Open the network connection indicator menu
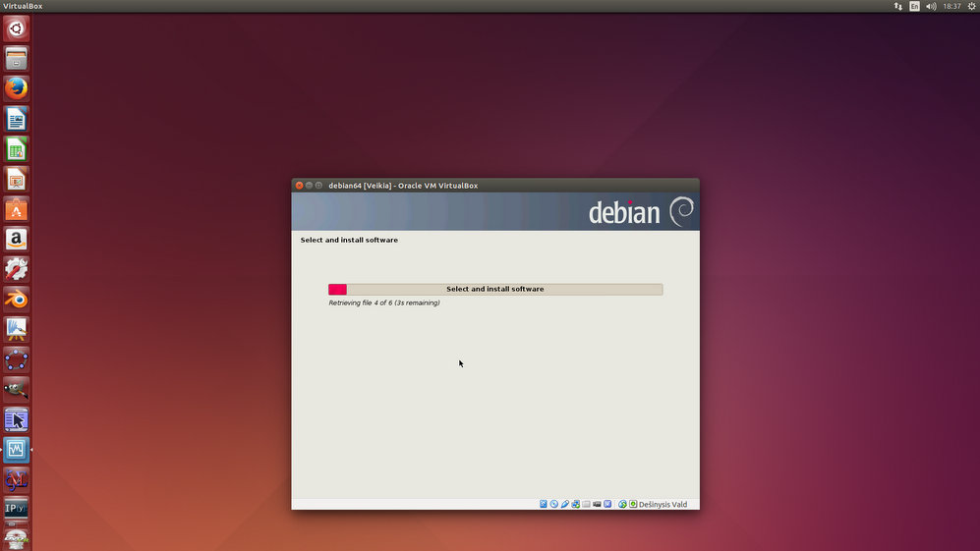This screenshot has width=980, height=551. click(x=897, y=6)
